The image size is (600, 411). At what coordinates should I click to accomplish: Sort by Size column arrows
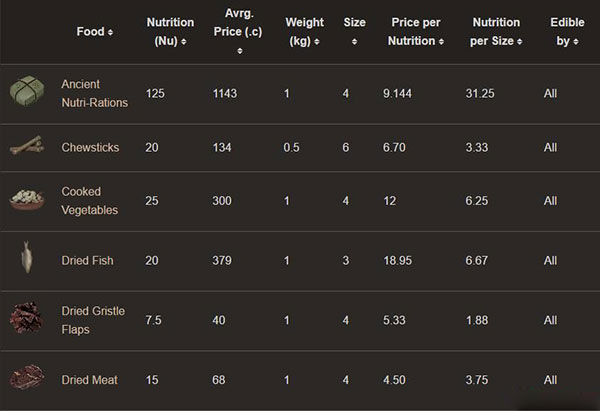354,42
